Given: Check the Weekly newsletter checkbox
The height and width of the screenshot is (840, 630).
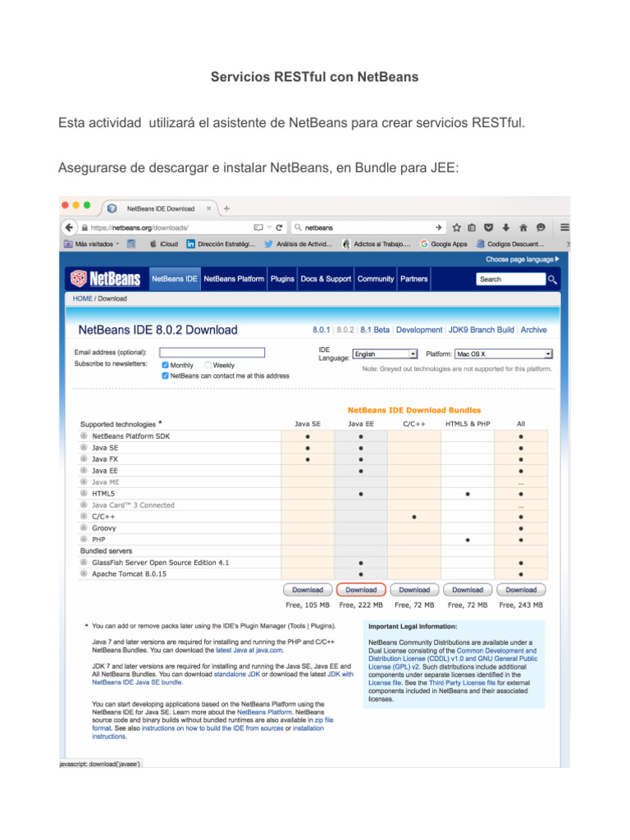Looking at the screenshot, I should tap(208, 365).
